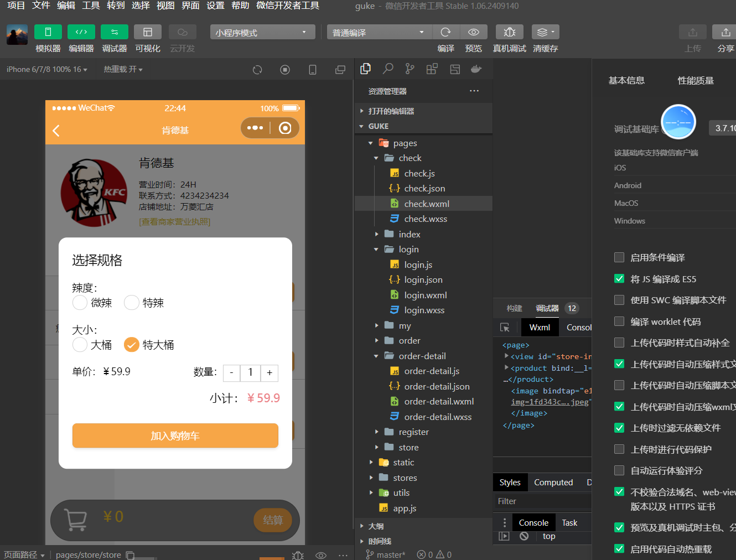Open the 小程序模式 mode dropdown
The height and width of the screenshot is (560, 736).
pyautogui.click(x=262, y=32)
